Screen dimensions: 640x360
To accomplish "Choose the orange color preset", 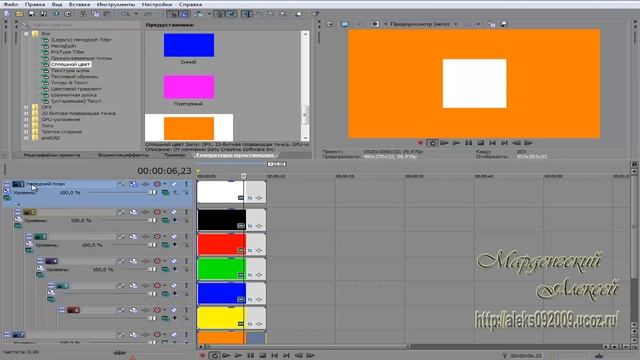I will tap(189, 128).
